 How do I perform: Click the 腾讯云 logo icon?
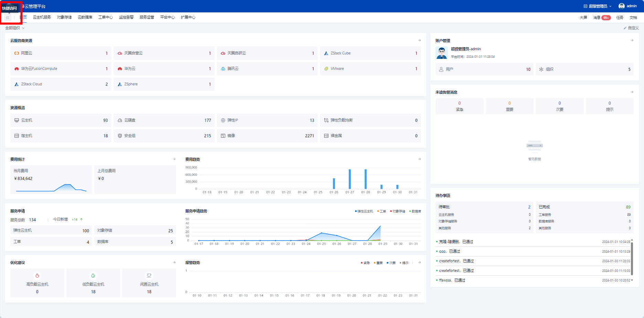pos(223,69)
